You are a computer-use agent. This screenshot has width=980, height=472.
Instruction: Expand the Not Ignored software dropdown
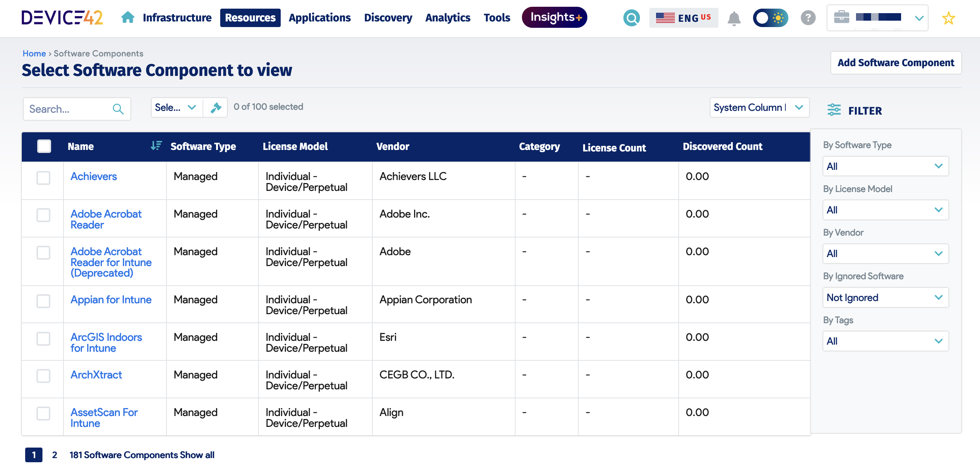(885, 297)
